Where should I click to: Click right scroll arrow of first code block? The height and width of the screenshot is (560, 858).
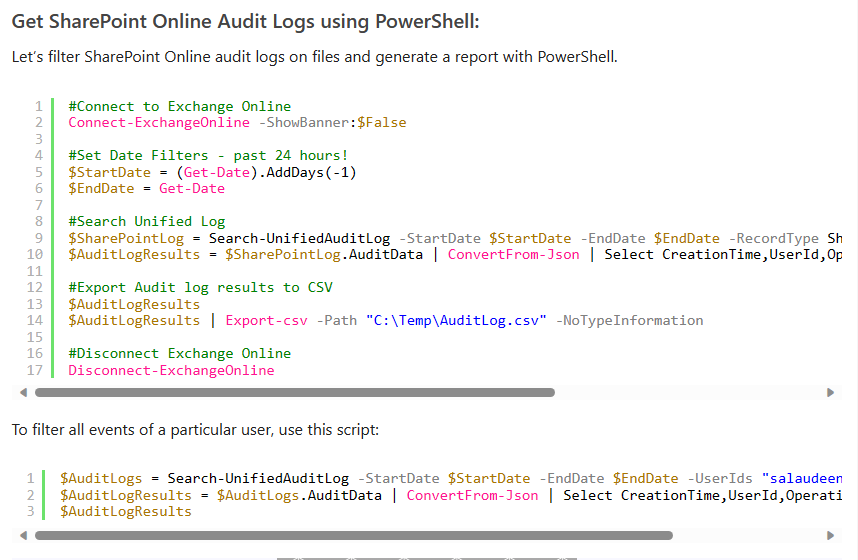coord(830,392)
